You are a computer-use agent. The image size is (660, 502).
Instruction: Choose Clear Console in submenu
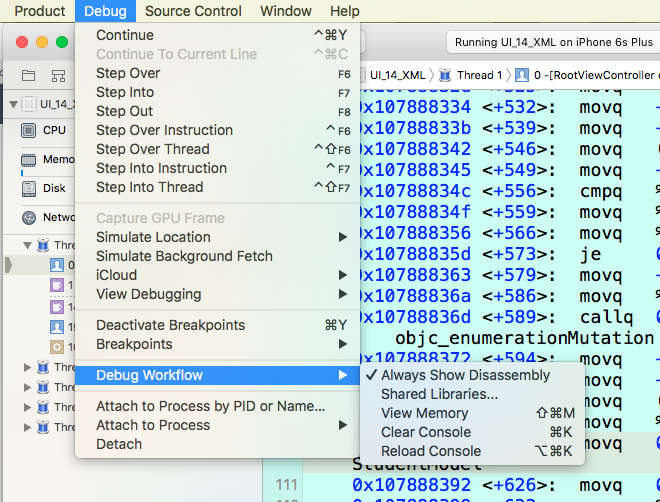pyautogui.click(x=472, y=432)
